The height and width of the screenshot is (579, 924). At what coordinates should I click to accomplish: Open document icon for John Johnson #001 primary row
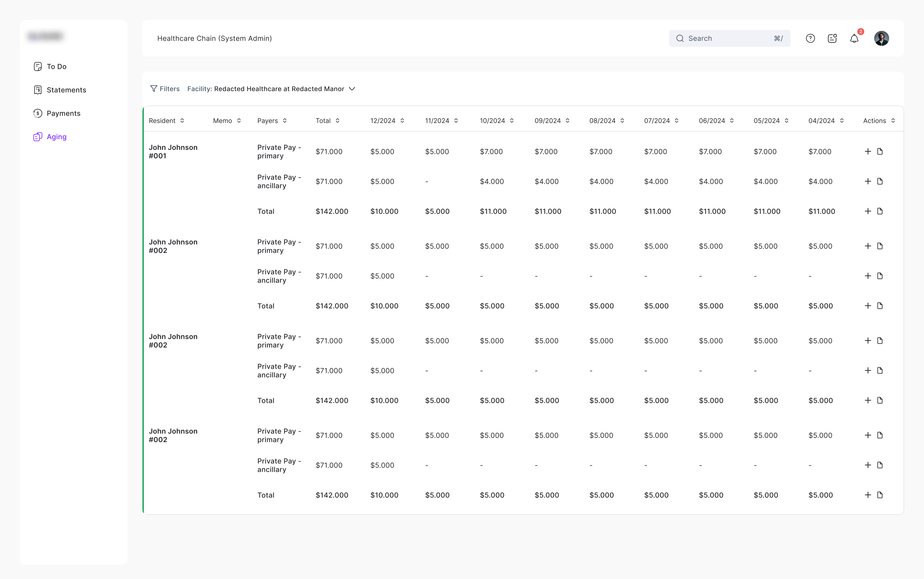tap(880, 152)
